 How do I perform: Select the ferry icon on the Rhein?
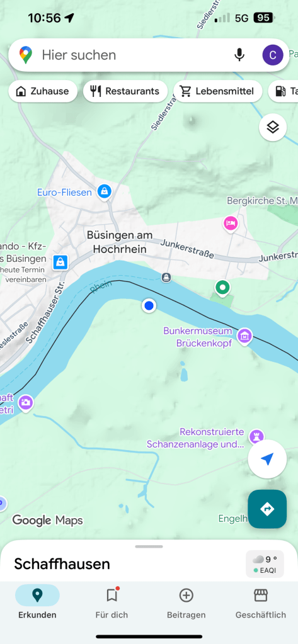pyautogui.click(x=166, y=278)
